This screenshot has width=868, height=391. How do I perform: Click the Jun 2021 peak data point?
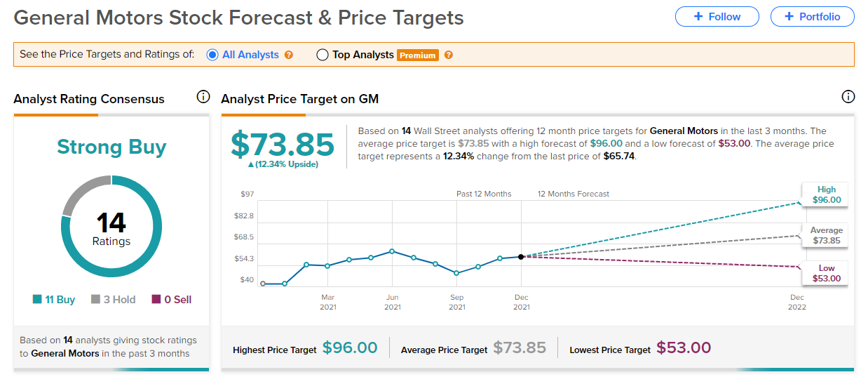pyautogui.click(x=392, y=251)
